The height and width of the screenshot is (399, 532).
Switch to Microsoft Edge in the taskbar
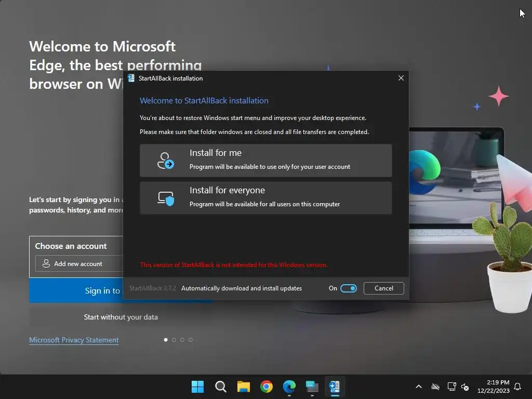point(289,387)
